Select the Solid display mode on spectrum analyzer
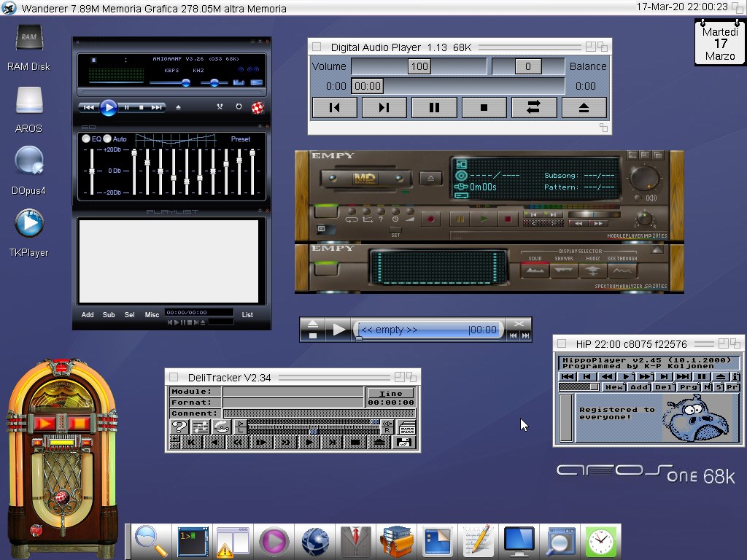 (535, 271)
